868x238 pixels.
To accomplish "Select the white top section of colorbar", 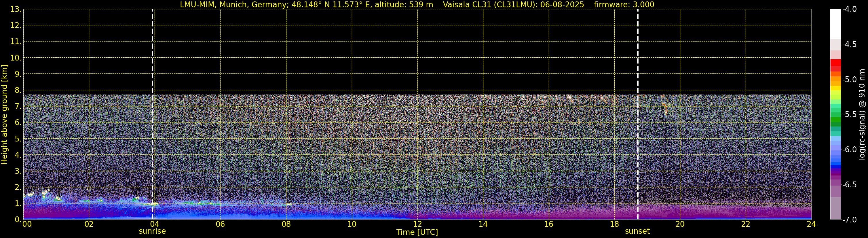I will click(835, 24).
